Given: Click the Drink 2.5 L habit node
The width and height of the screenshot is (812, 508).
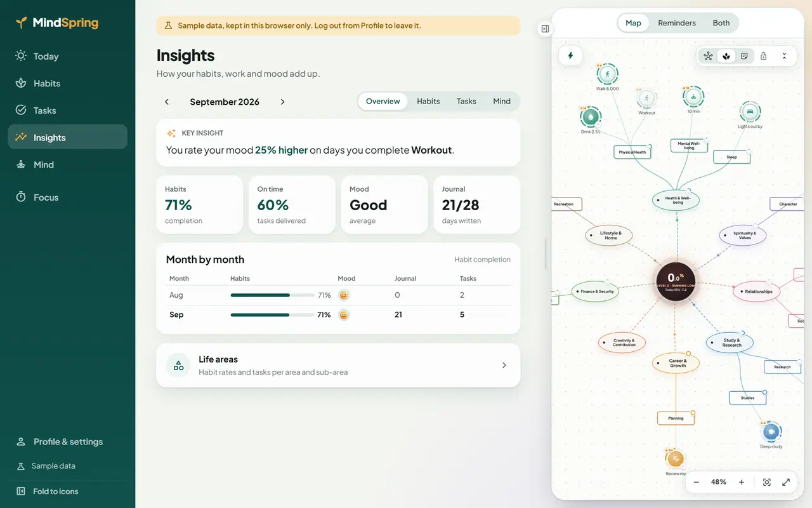Looking at the screenshot, I should pos(590,117).
